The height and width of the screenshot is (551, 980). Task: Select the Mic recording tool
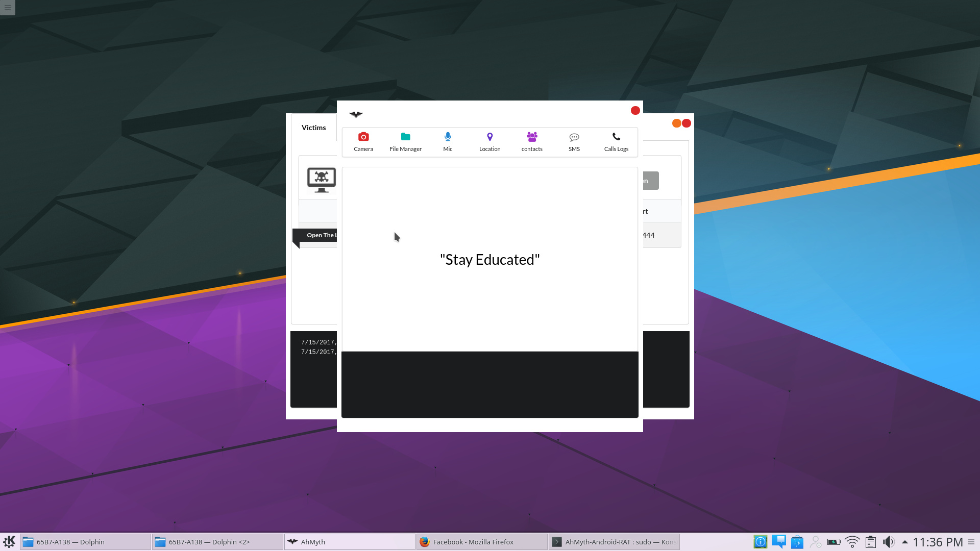[448, 141]
